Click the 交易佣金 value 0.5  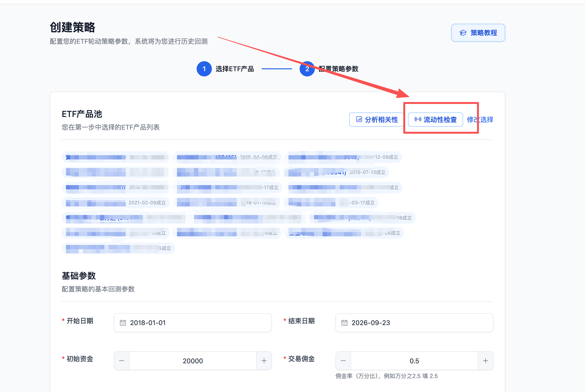tap(414, 361)
